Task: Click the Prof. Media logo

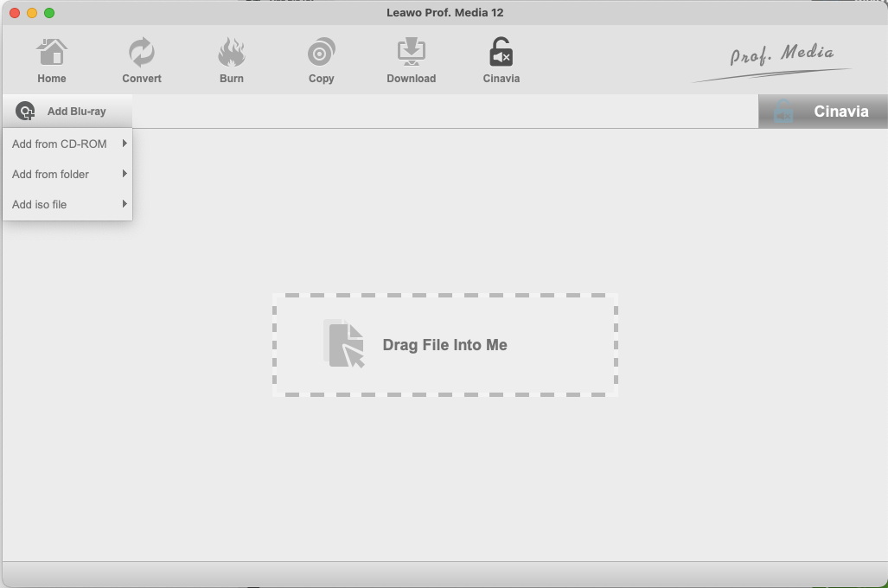Action: [772, 61]
